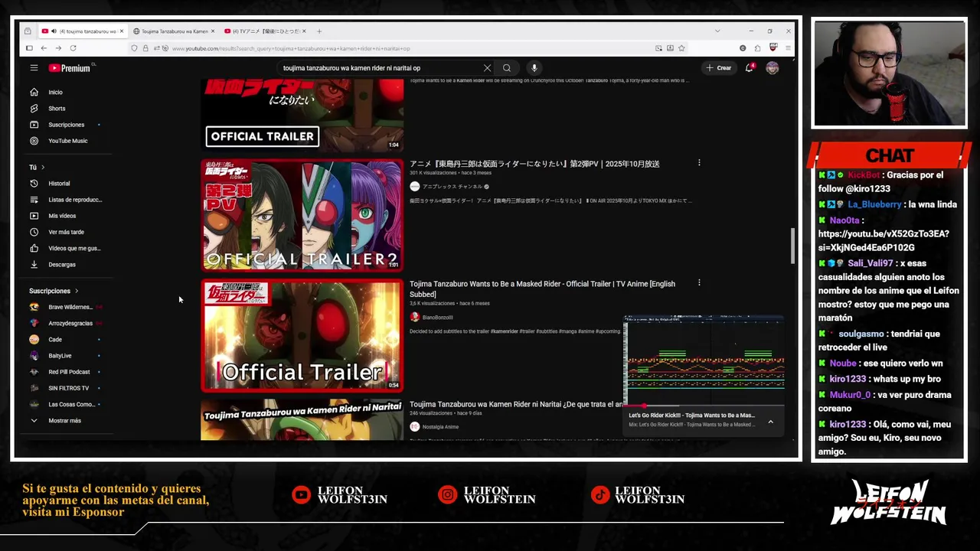Viewport: 980px width, 551px height.
Task: Bookmark this page with star icon
Action: (x=681, y=48)
